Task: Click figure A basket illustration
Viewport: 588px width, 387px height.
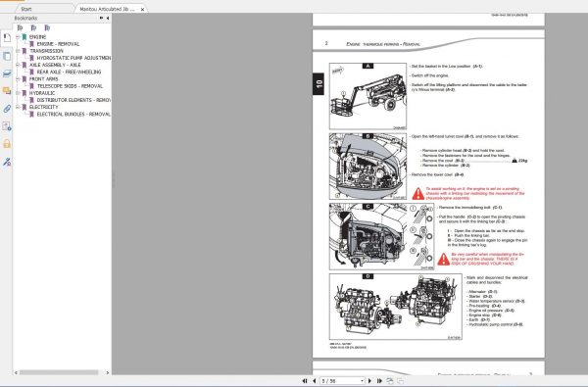Action: click(x=367, y=96)
